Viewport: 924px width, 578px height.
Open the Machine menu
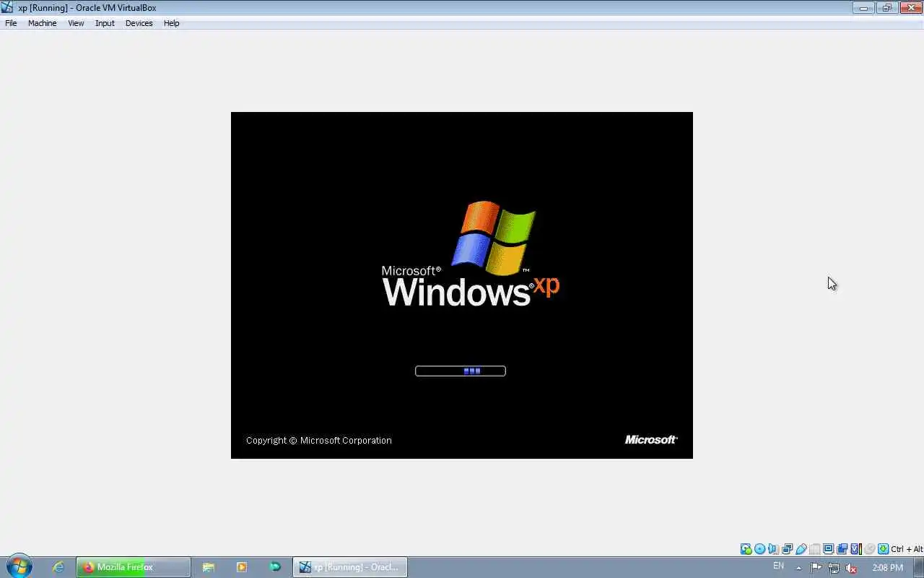tap(42, 23)
